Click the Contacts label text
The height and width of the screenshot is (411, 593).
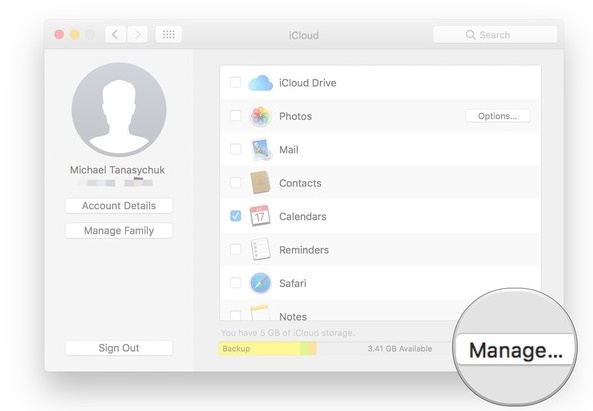click(x=300, y=183)
